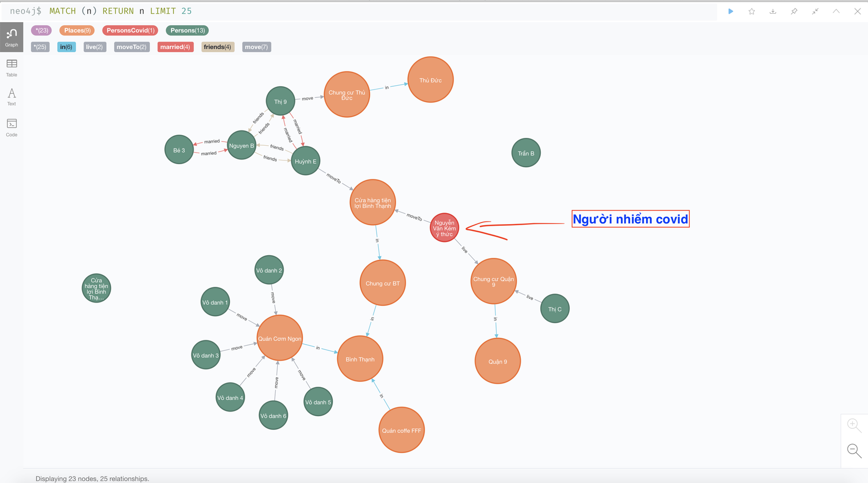Select the Quán Cơm Ngon node

coord(280,338)
